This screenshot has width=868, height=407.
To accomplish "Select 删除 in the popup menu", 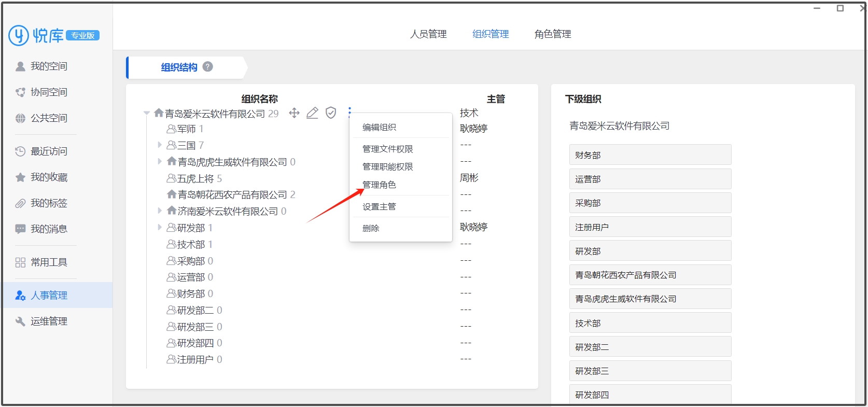I will pos(371,228).
